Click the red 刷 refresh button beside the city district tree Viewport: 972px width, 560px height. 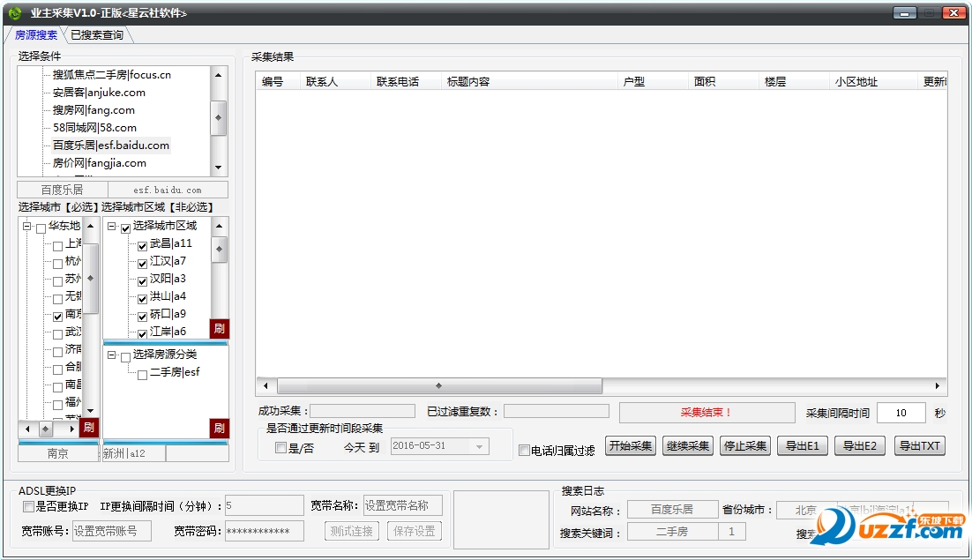[220, 329]
